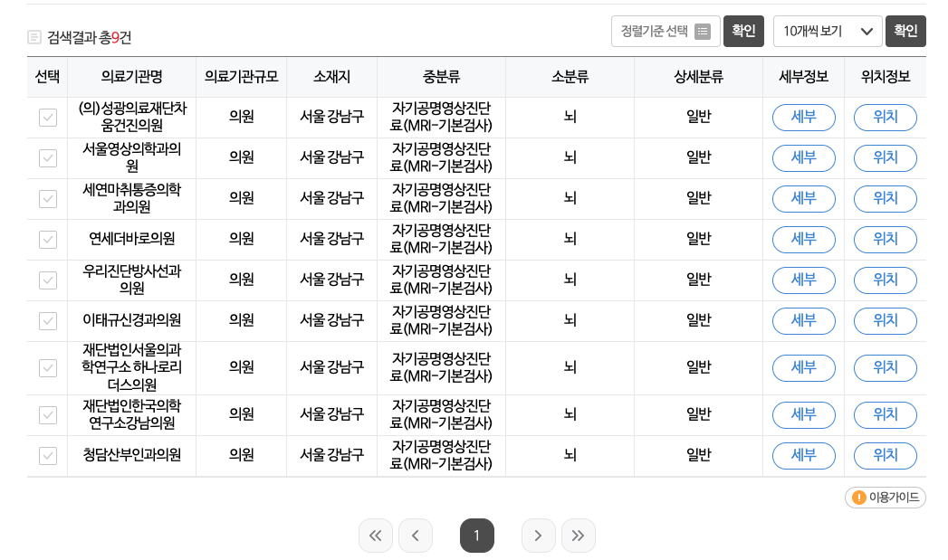This screenshot has width=948, height=560.
Task: Open the 이용가이드 via orange exclamation icon
Action: 858,498
